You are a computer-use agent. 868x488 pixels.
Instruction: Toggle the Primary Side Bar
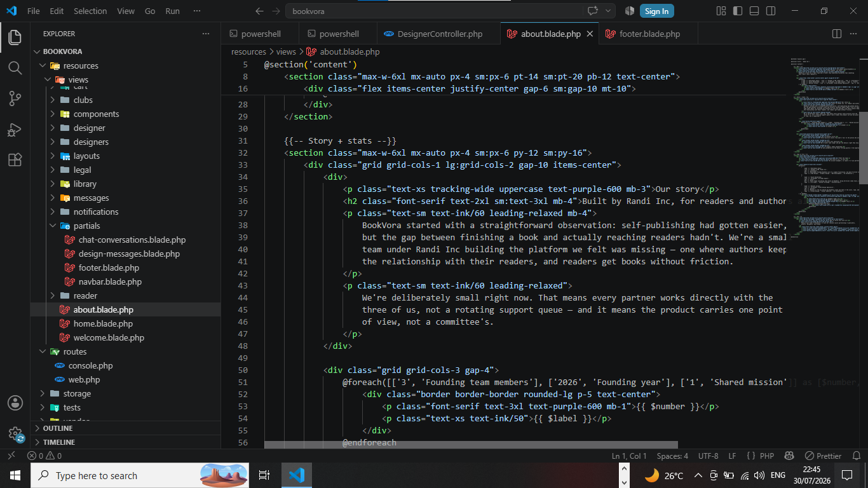tap(737, 11)
